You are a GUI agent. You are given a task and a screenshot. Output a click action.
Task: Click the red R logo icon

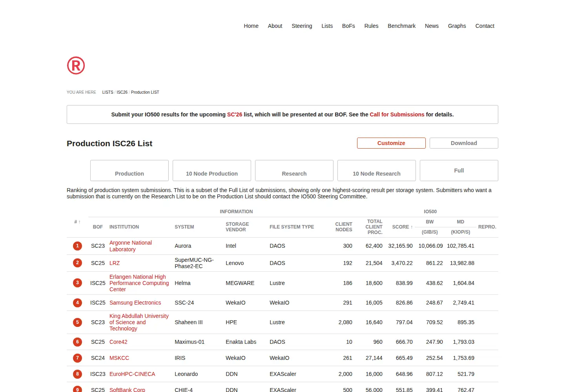[76, 65]
